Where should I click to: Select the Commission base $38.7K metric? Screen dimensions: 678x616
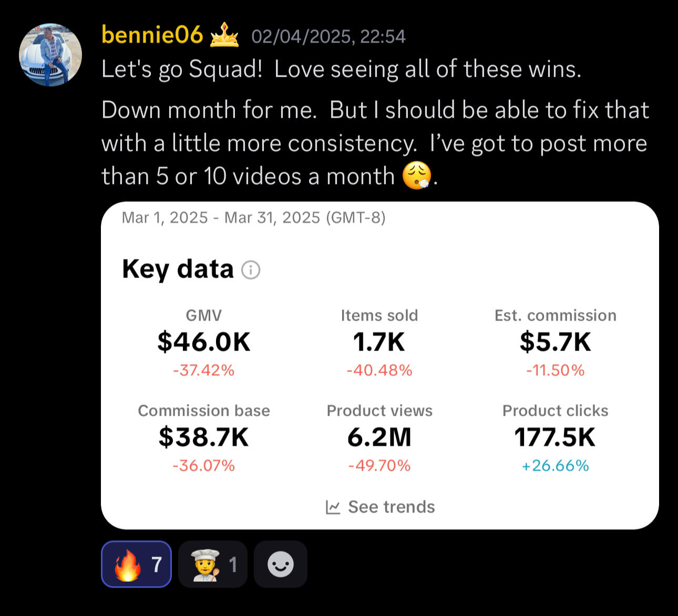pos(204,437)
